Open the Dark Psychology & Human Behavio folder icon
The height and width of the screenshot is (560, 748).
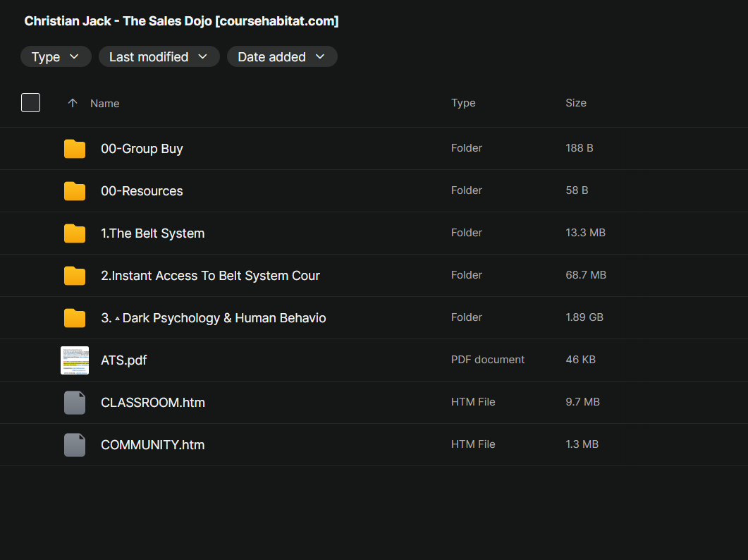(x=75, y=318)
